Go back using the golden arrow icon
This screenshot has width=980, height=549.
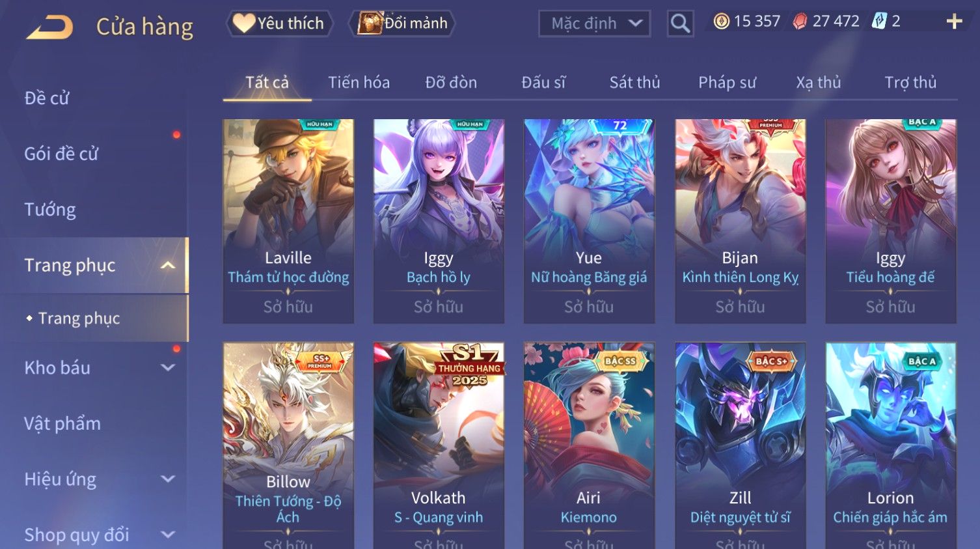49,27
